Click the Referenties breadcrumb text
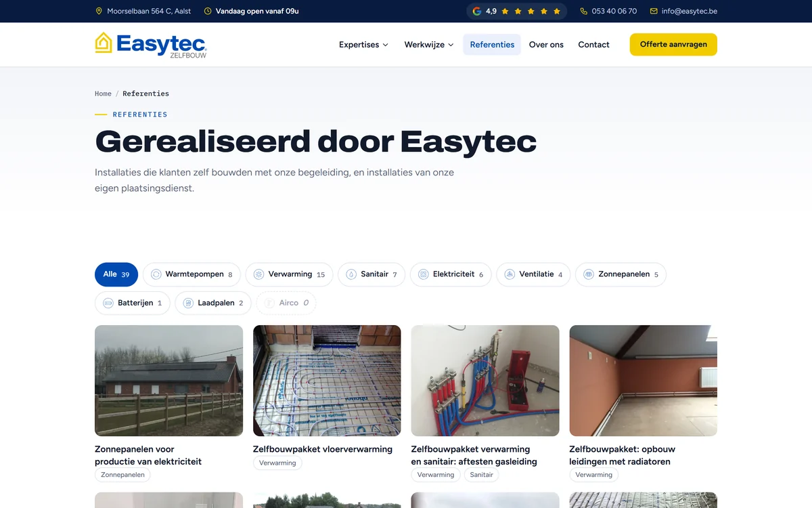The image size is (812, 508). pyautogui.click(x=145, y=93)
